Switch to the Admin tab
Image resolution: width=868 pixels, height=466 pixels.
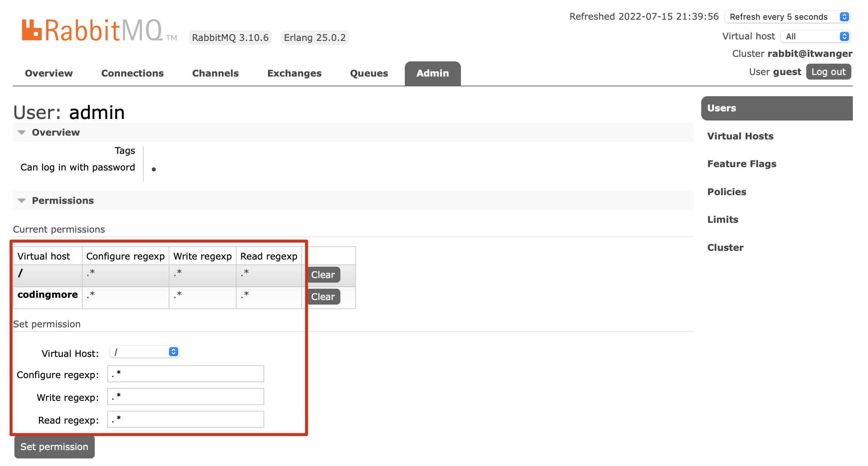(432, 73)
